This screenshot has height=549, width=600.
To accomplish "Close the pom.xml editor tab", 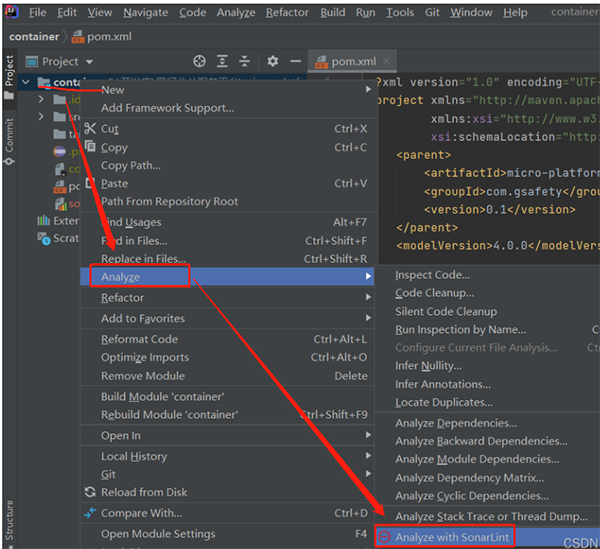I will [386, 61].
